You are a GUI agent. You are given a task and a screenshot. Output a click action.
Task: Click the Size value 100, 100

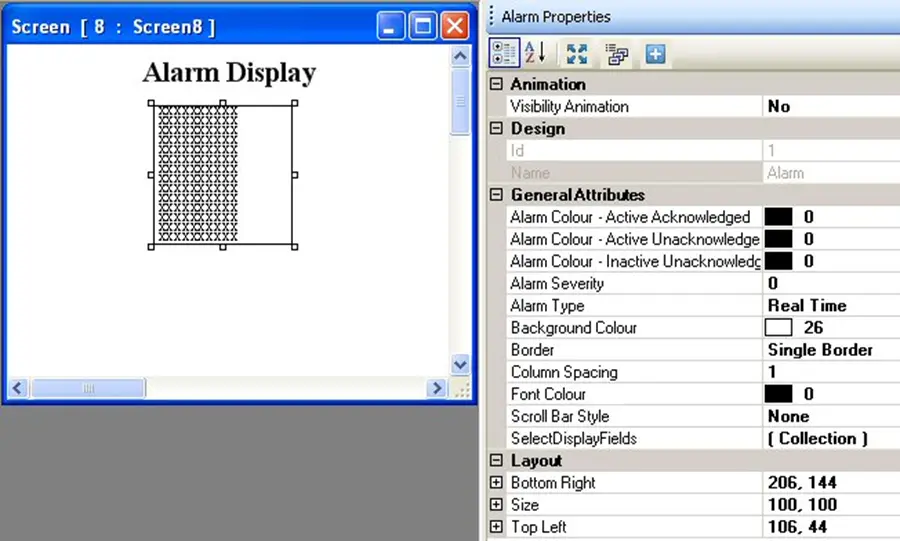click(x=802, y=504)
